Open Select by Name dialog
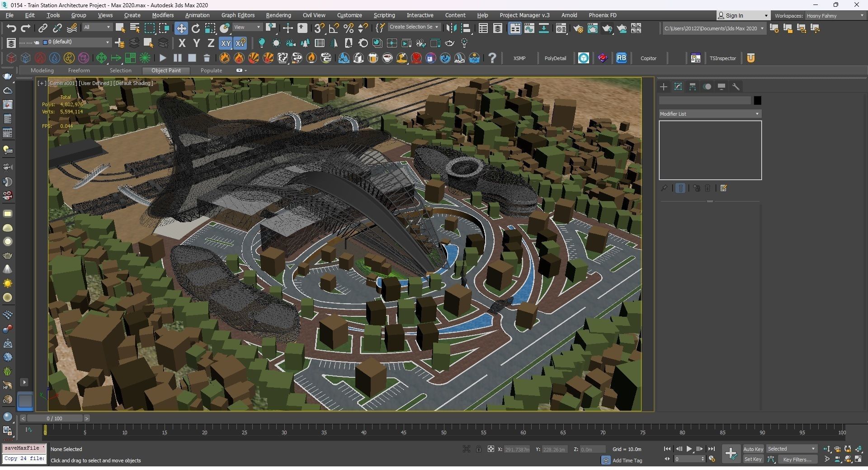Viewport: 868px width, 470px height. (x=135, y=28)
